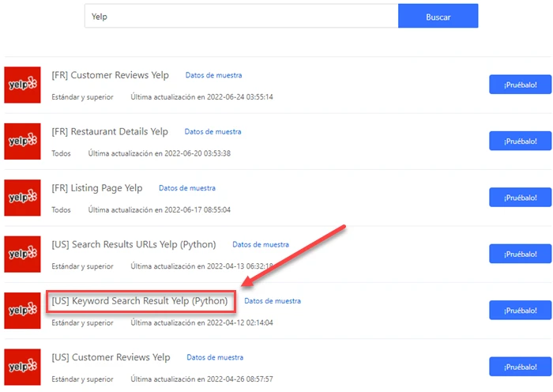Open [FR] Customer Reviews Yelp template title
The image size is (553, 392).
110,75
